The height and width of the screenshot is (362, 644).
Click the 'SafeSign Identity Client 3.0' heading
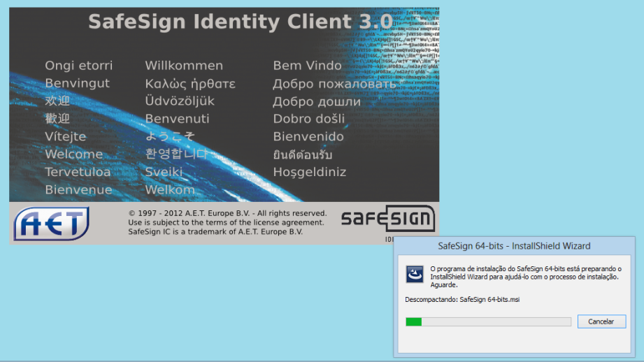coord(241,22)
